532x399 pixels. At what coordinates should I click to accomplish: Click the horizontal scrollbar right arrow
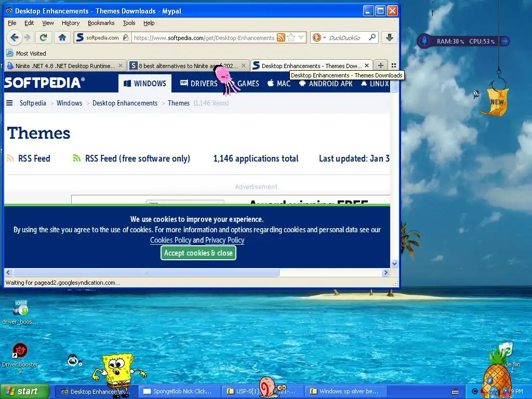click(386, 272)
